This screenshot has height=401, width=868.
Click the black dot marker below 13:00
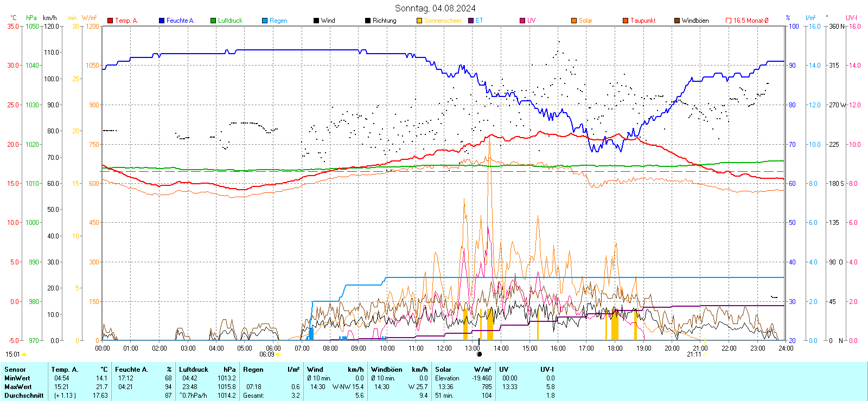point(479,354)
